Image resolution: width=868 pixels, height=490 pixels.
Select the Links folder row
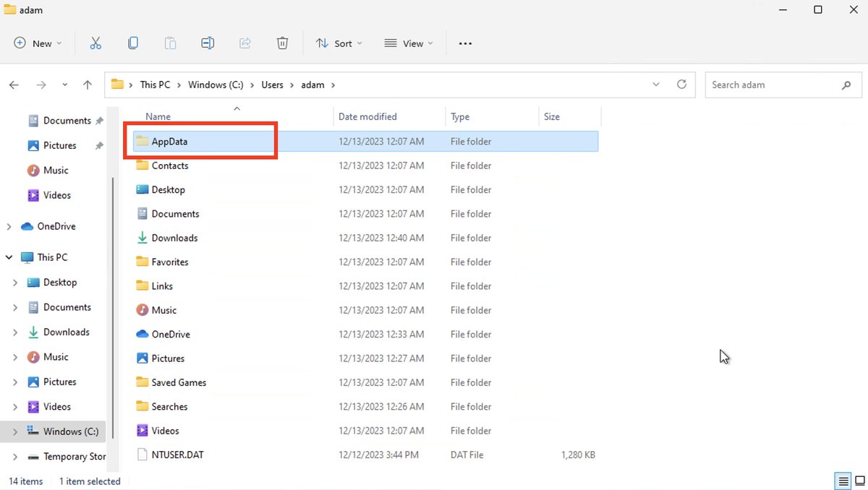[365, 286]
